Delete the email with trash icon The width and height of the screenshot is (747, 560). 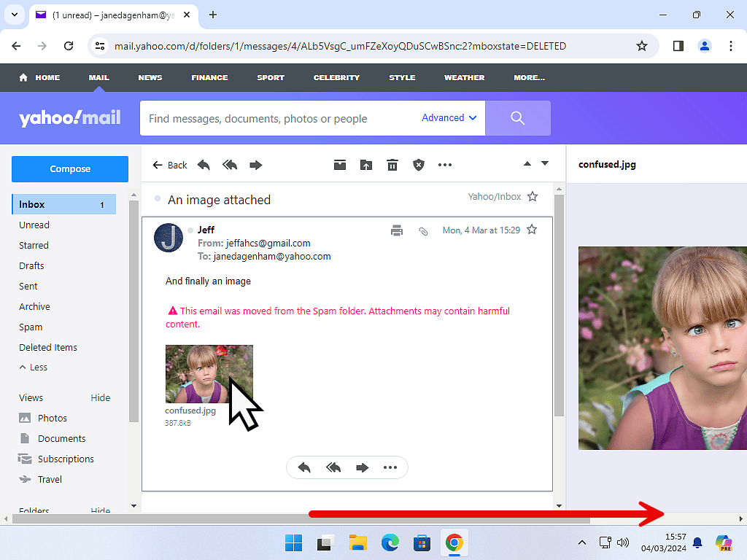pyautogui.click(x=392, y=166)
